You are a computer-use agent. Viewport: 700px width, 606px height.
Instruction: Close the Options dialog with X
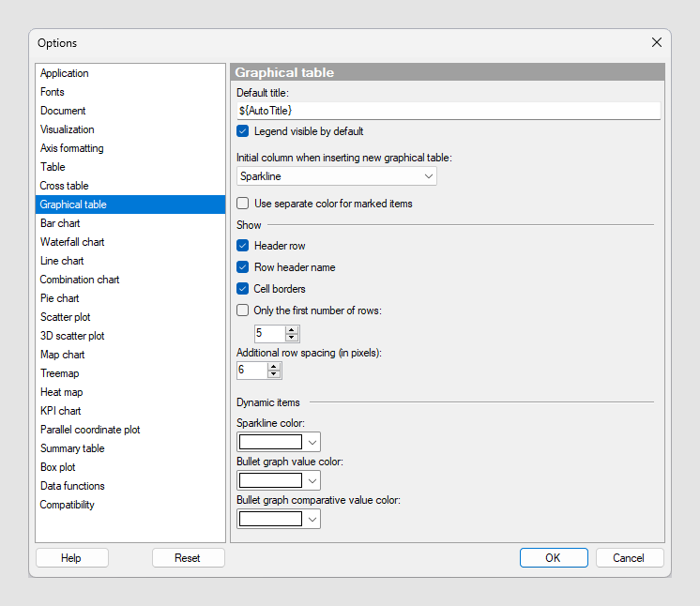656,42
